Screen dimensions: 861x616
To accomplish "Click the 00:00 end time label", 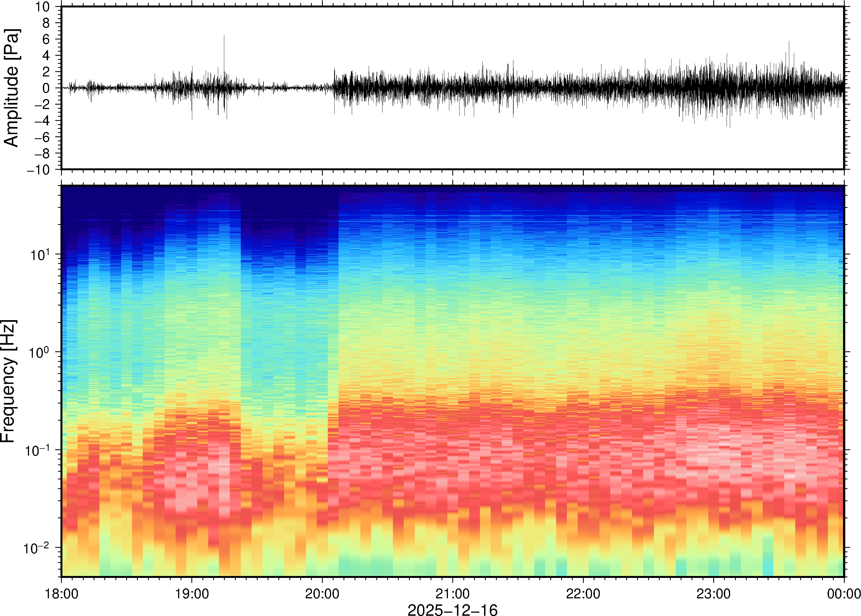I will coord(844,594).
